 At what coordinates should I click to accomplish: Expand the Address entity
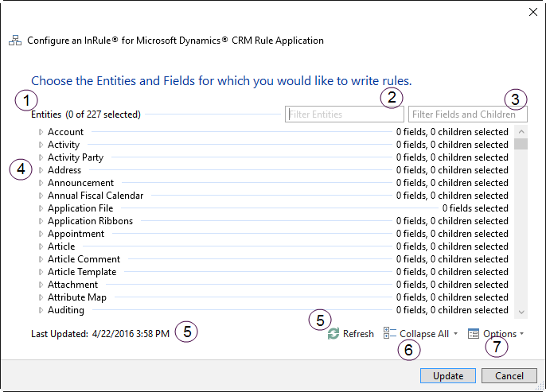[41, 170]
